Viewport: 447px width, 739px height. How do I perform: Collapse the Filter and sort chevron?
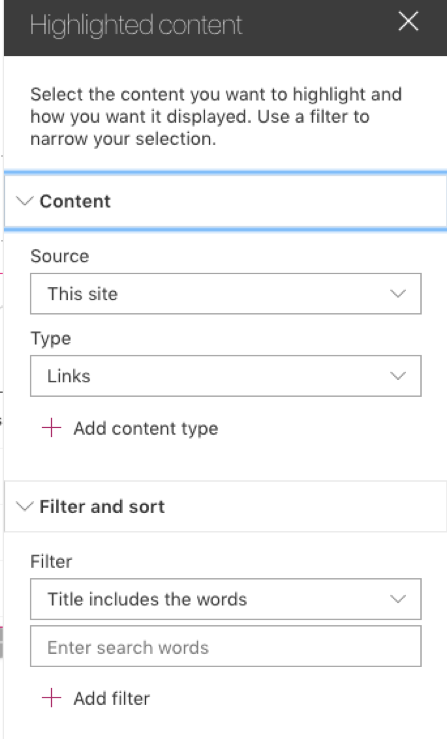coord(25,507)
